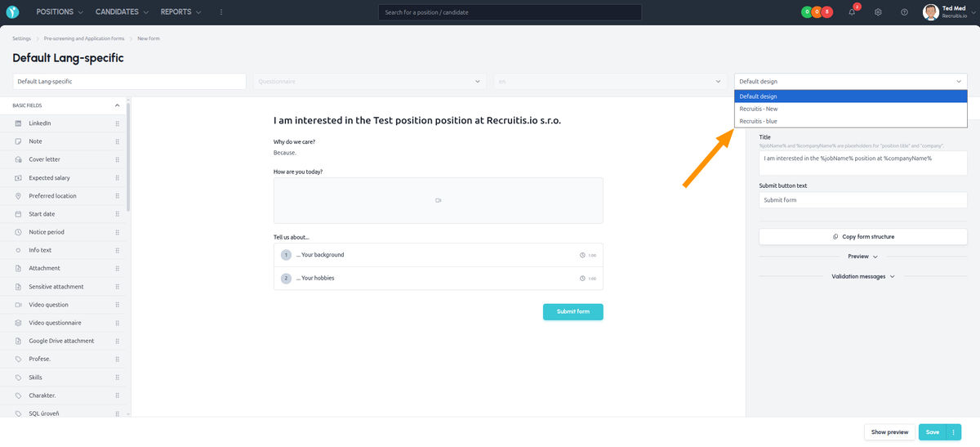Click the Attachment file icon
980x447 pixels.
[19, 268]
